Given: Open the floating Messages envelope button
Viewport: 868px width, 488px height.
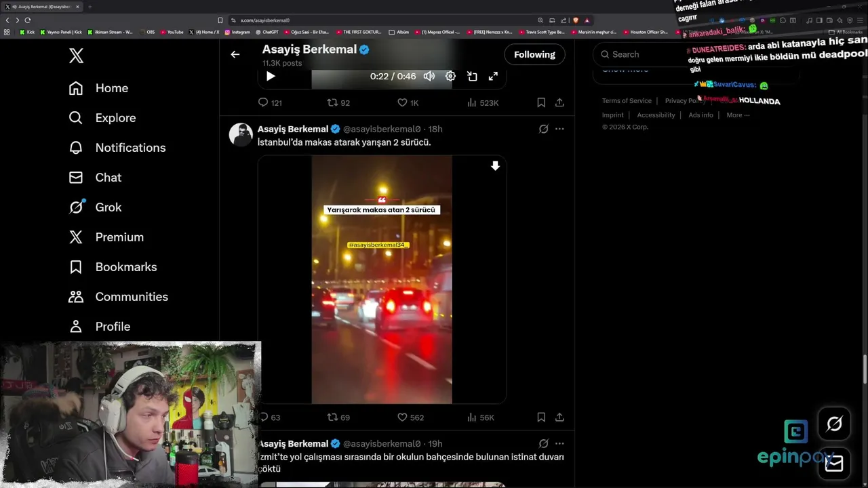Looking at the screenshot, I should (x=834, y=463).
